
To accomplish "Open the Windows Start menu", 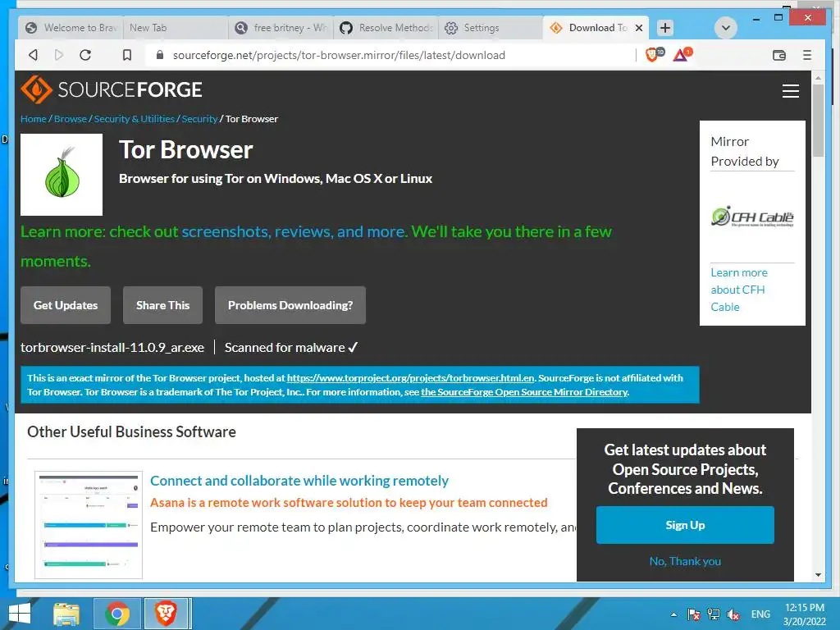I will click(x=20, y=614).
